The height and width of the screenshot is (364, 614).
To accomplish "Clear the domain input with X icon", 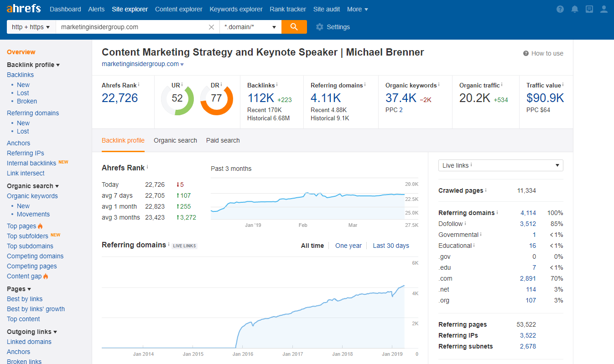I will (211, 27).
